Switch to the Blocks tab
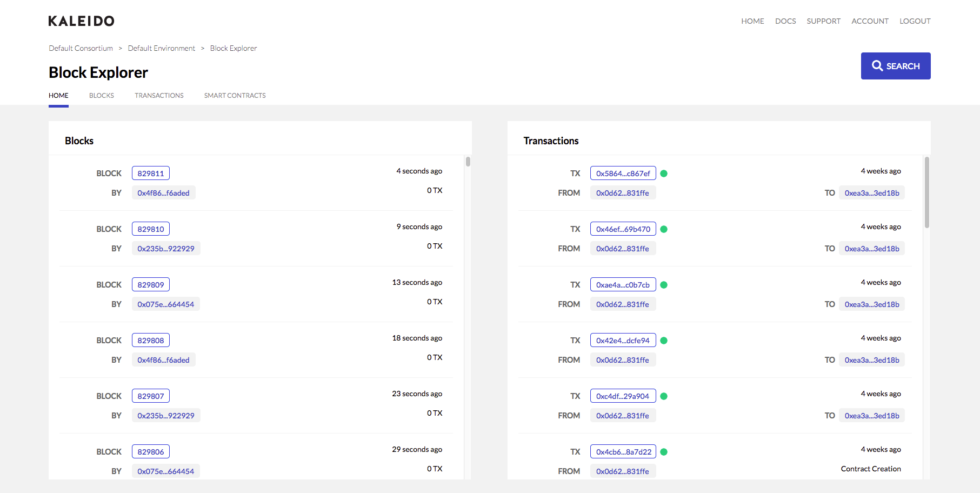 coord(102,96)
